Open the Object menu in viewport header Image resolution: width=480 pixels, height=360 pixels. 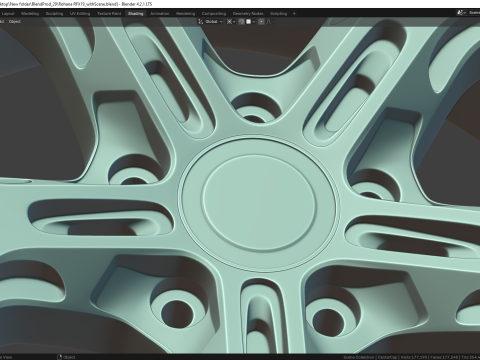14,22
